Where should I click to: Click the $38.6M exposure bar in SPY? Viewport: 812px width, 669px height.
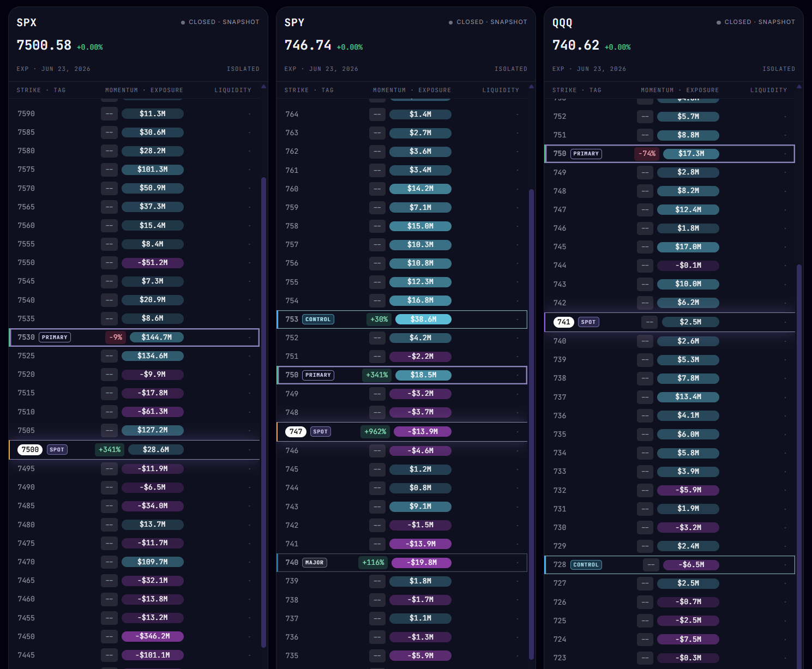pyautogui.click(x=424, y=320)
